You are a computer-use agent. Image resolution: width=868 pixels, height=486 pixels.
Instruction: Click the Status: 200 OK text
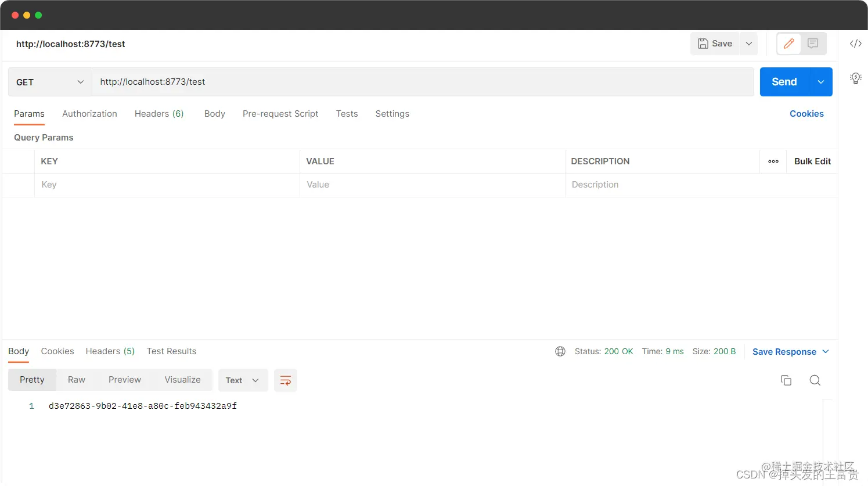tap(604, 351)
